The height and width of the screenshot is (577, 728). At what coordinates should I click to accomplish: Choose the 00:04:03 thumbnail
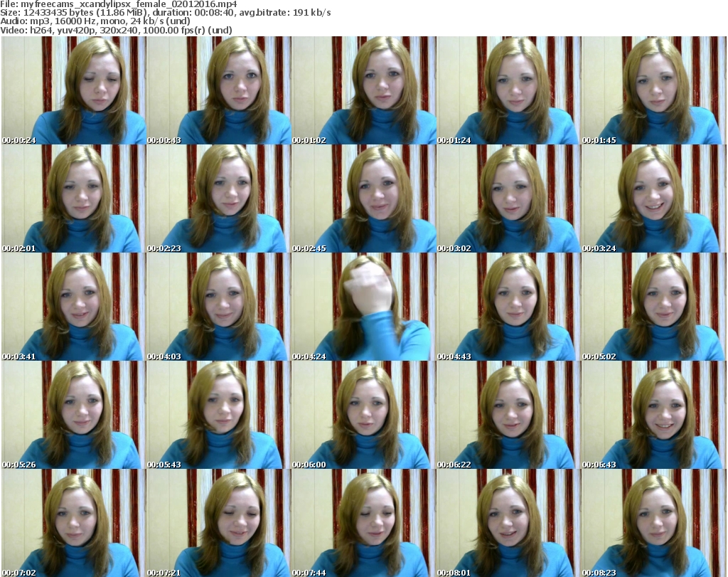coord(219,307)
